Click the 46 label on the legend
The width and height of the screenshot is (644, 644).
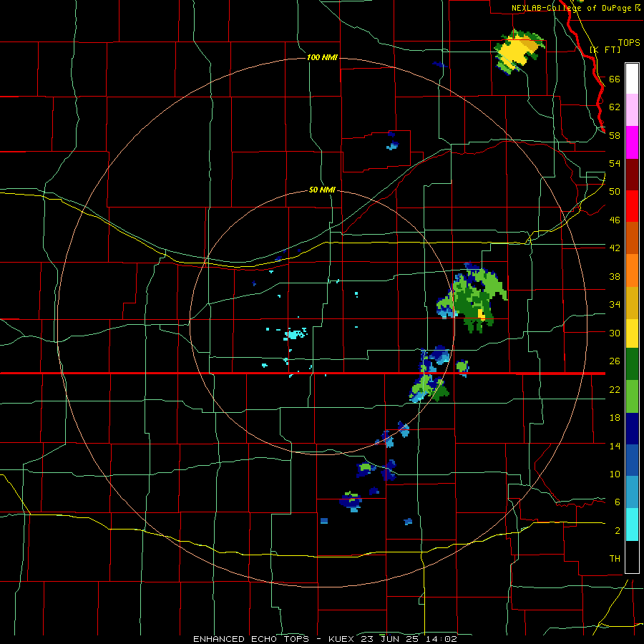[x=615, y=220]
